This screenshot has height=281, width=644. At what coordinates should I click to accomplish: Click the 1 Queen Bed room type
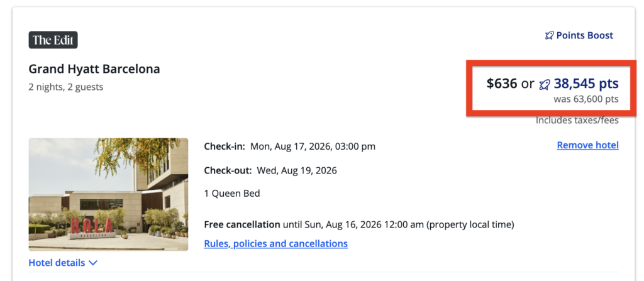tap(232, 194)
